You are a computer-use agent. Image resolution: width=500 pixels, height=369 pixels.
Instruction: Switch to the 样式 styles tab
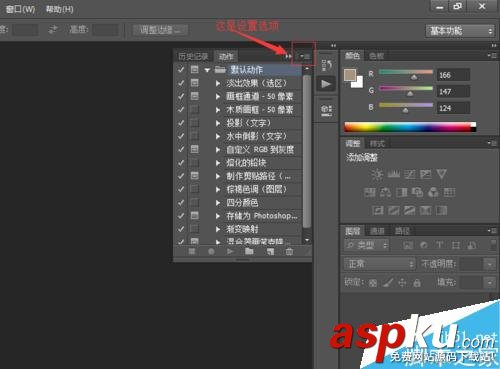(378, 144)
